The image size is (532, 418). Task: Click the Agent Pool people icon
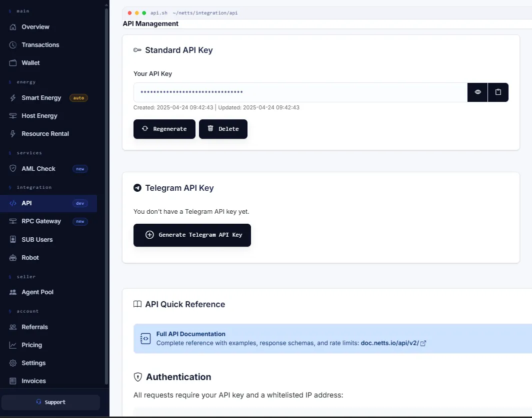(x=13, y=292)
